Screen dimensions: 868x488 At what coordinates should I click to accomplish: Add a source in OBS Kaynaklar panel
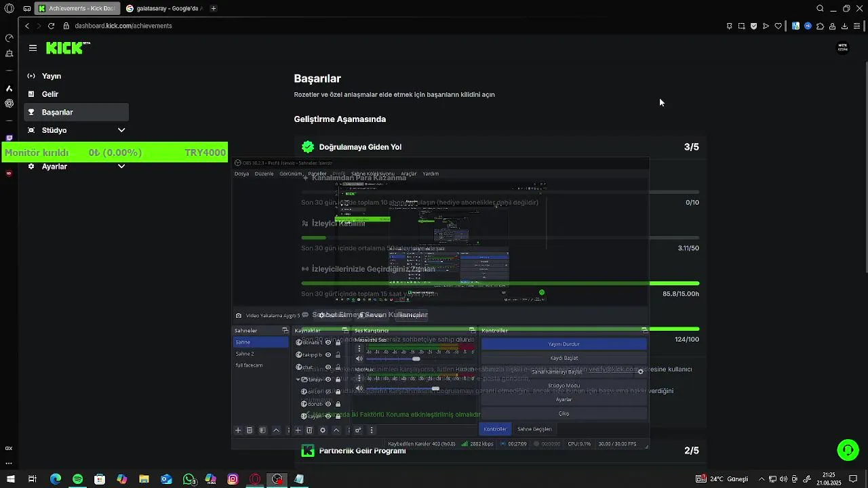[x=298, y=430]
